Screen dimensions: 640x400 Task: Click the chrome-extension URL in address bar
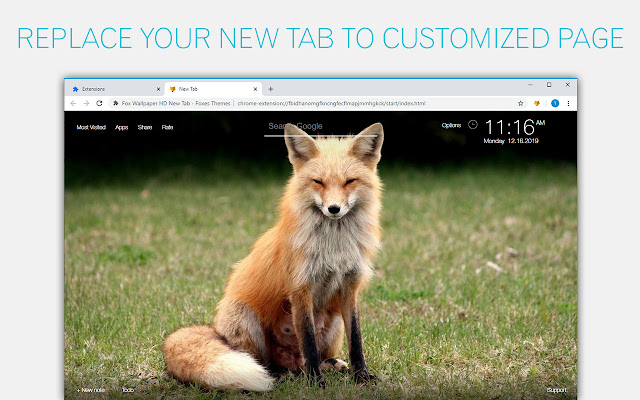[331, 103]
